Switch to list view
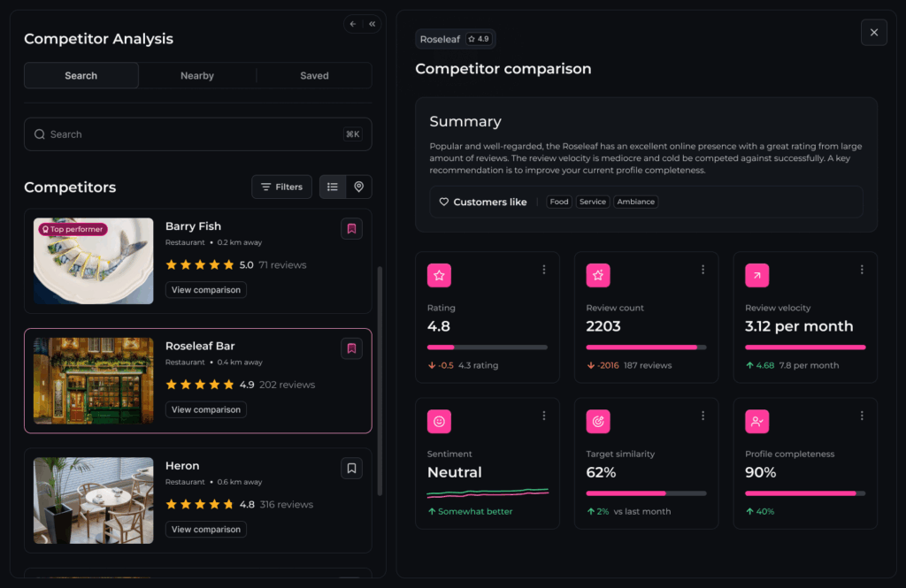The height and width of the screenshot is (588, 906). (333, 187)
